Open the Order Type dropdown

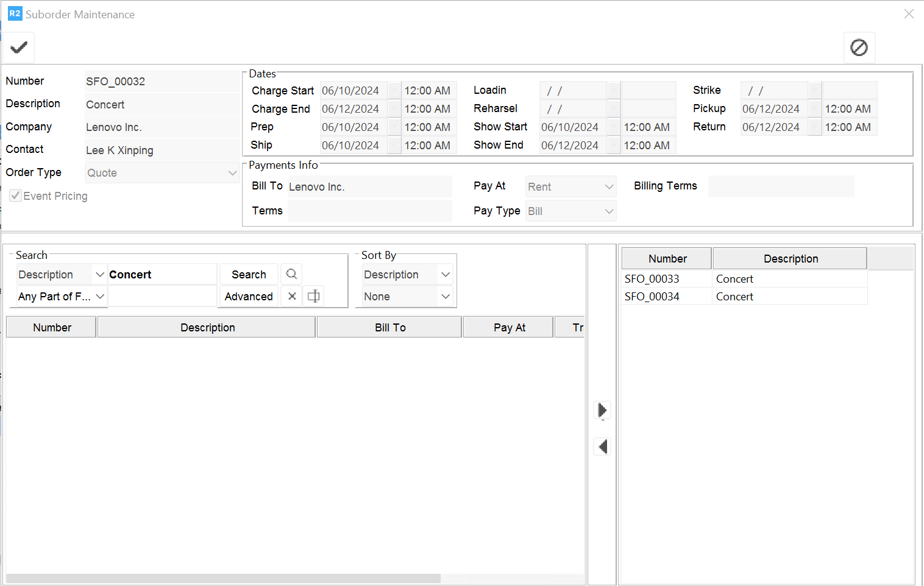pyautogui.click(x=232, y=173)
